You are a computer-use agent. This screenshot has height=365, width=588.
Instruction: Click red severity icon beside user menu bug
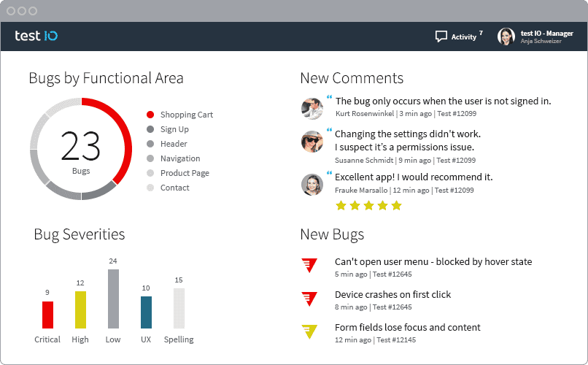[309, 266]
